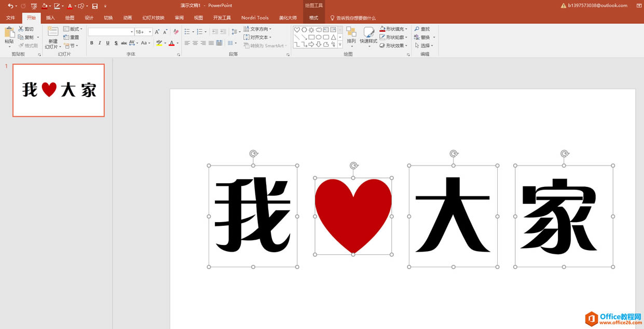This screenshot has height=329, width=644.
Task: Open Align Text (对齐文本) dropdown
Action: tap(257, 37)
